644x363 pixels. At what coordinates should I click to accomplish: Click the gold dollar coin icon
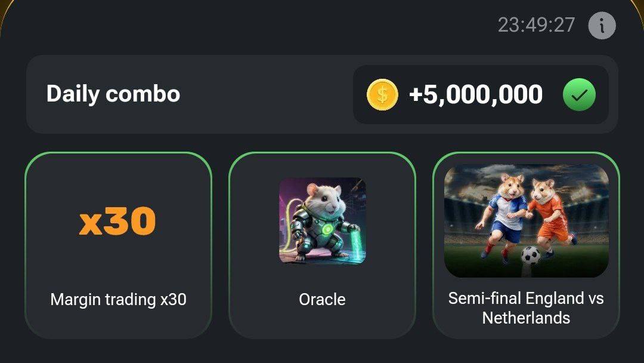[382, 94]
